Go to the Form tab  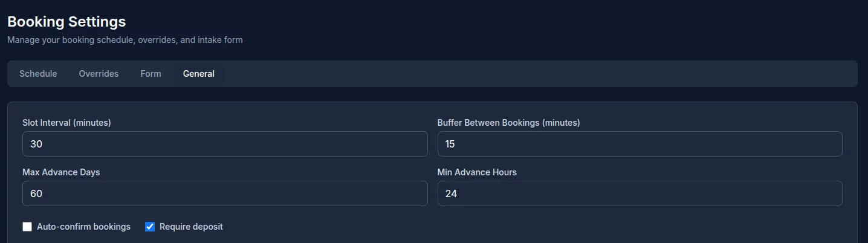pyautogui.click(x=151, y=74)
